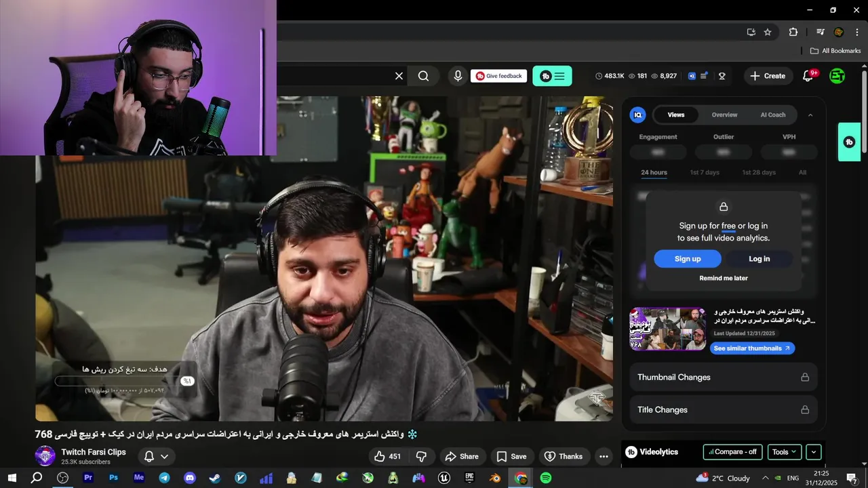868x488 pixels.
Task: Click the YouTube search magnifier button
Action: 423,76
